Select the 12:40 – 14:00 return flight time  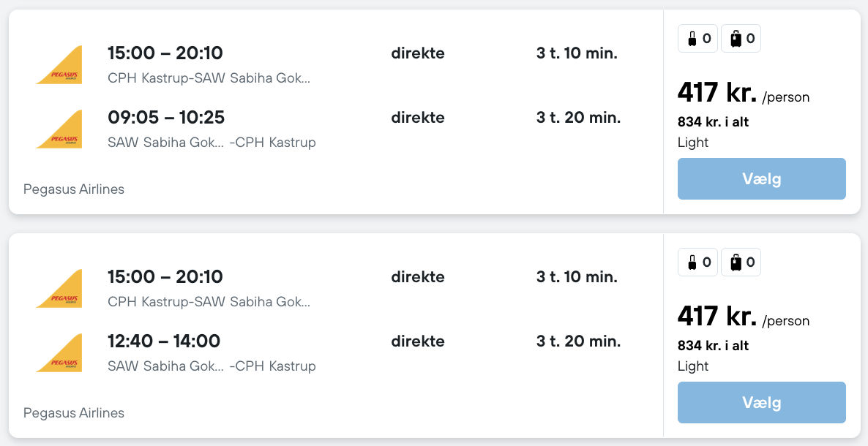click(x=164, y=341)
